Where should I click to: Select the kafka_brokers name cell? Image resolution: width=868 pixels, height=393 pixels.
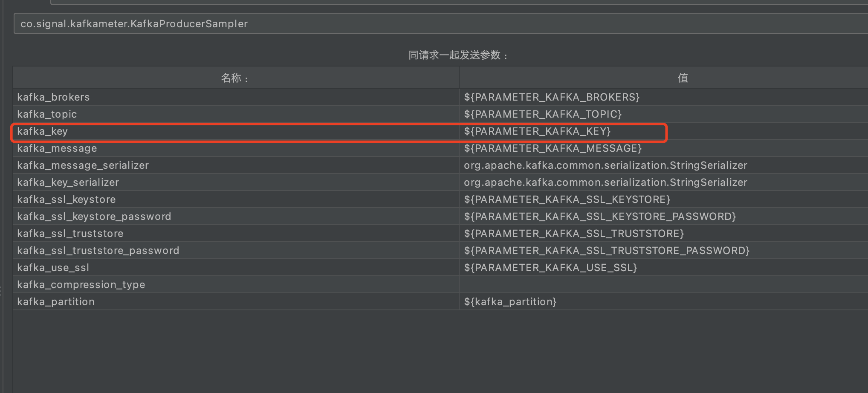[x=236, y=97]
